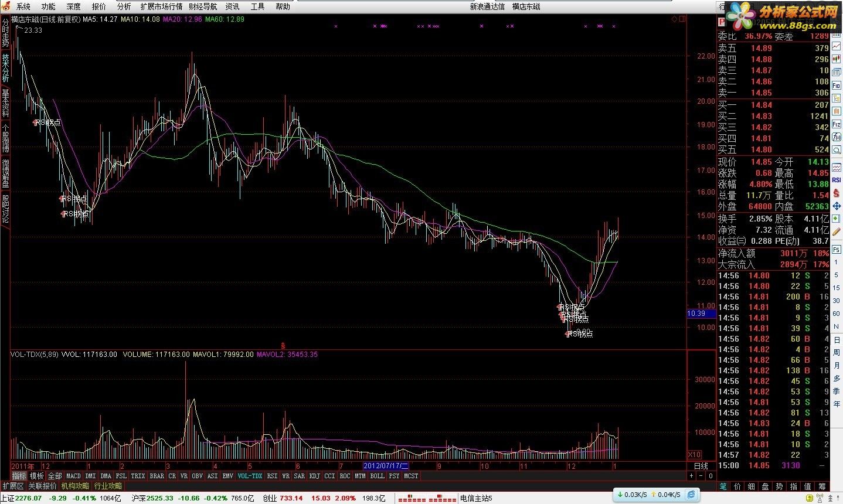843x504 pixels.
Task: Click the yellow tray icon in status bar
Action: 809,498
